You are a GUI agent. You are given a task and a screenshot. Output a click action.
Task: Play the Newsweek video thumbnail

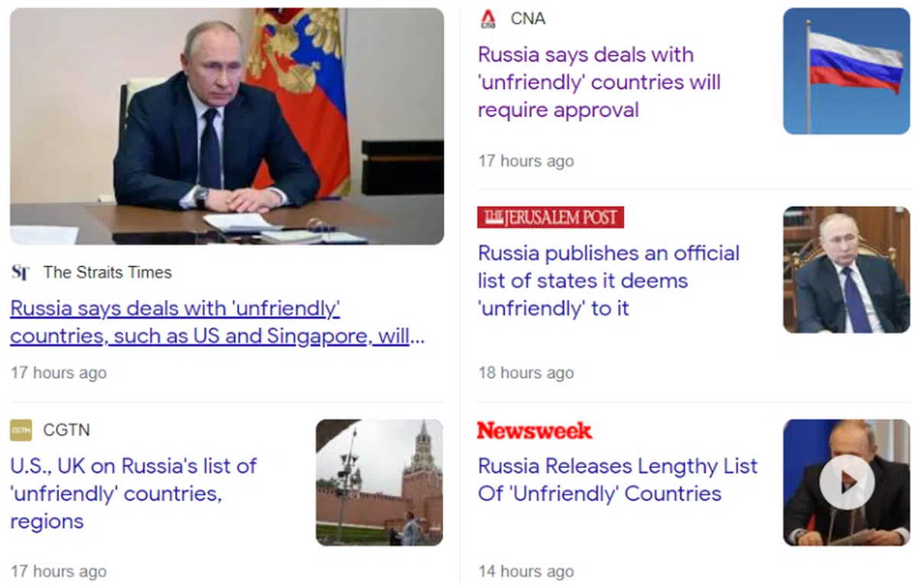click(x=847, y=482)
